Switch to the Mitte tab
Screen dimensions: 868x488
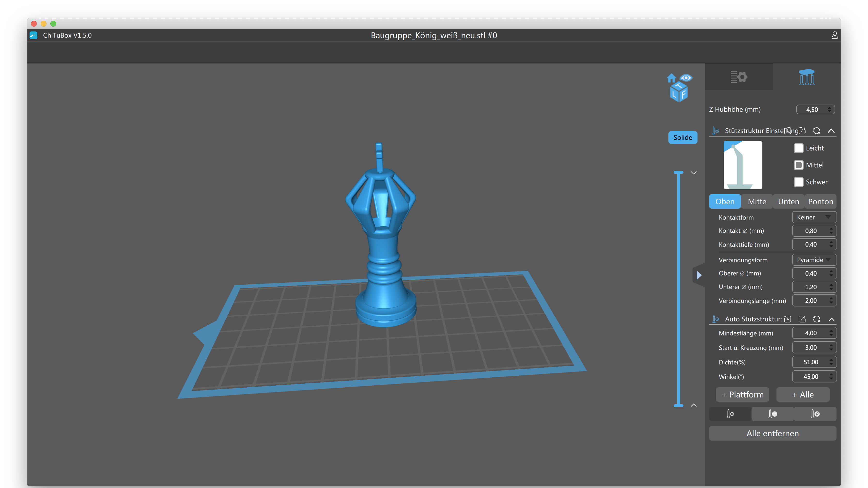[x=757, y=201]
